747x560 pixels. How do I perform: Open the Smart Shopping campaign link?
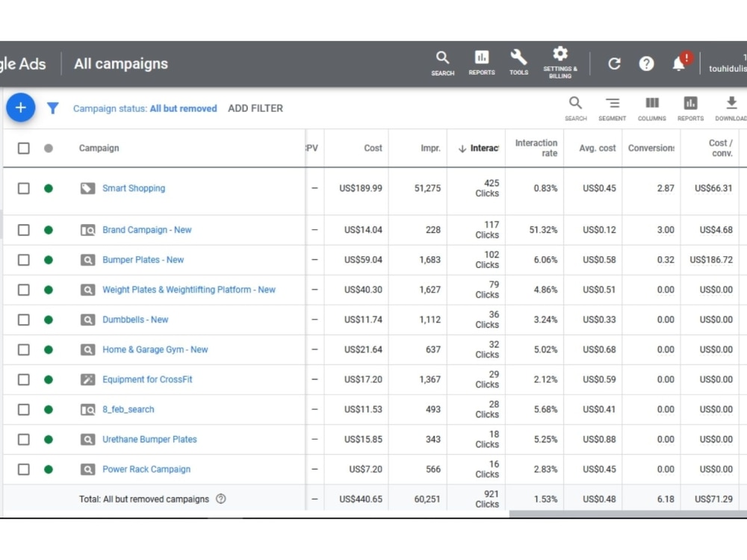click(x=134, y=188)
